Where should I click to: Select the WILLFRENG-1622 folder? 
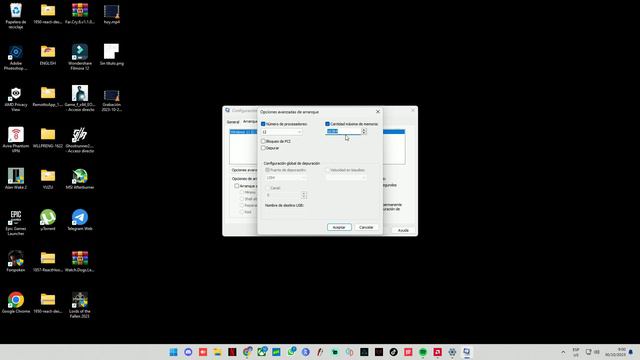pyautogui.click(x=48, y=138)
